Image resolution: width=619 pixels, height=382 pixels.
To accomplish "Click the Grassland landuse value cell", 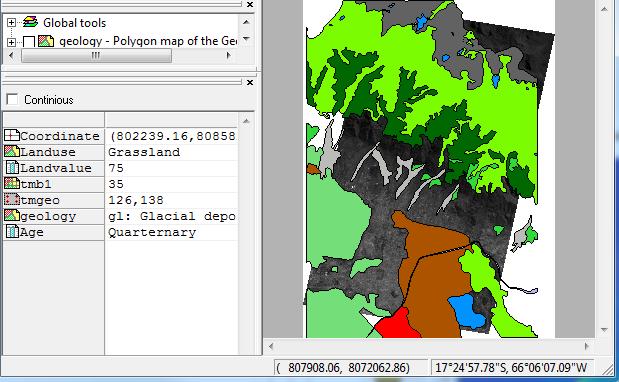I will 171,152.
